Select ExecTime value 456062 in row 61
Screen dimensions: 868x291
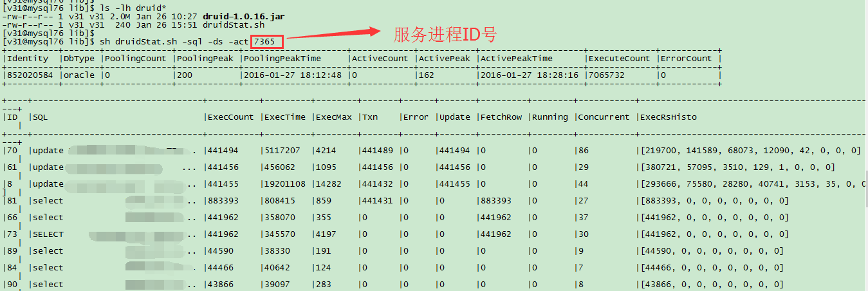(280, 167)
